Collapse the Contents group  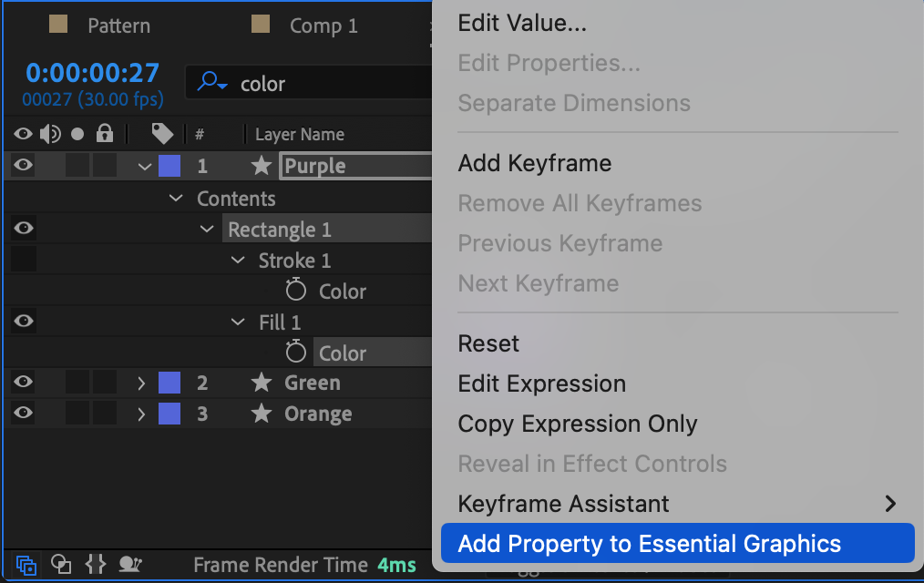(177, 199)
